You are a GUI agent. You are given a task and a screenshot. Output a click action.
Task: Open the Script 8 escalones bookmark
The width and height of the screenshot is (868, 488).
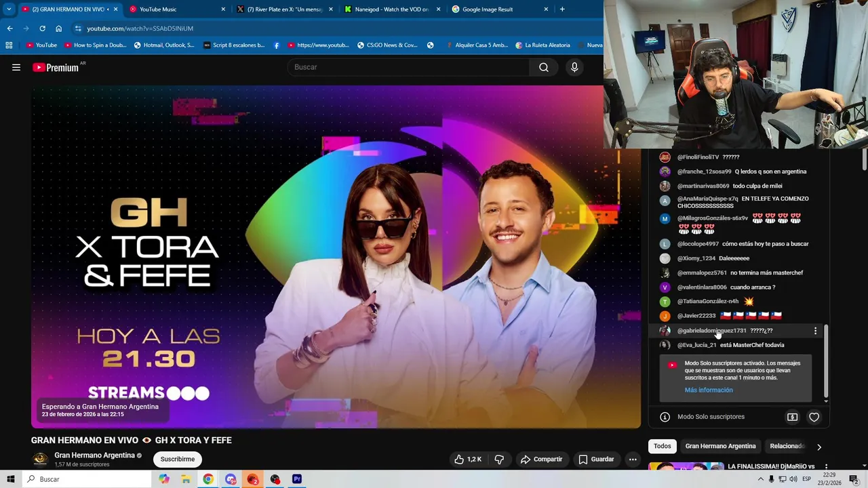tap(234, 45)
